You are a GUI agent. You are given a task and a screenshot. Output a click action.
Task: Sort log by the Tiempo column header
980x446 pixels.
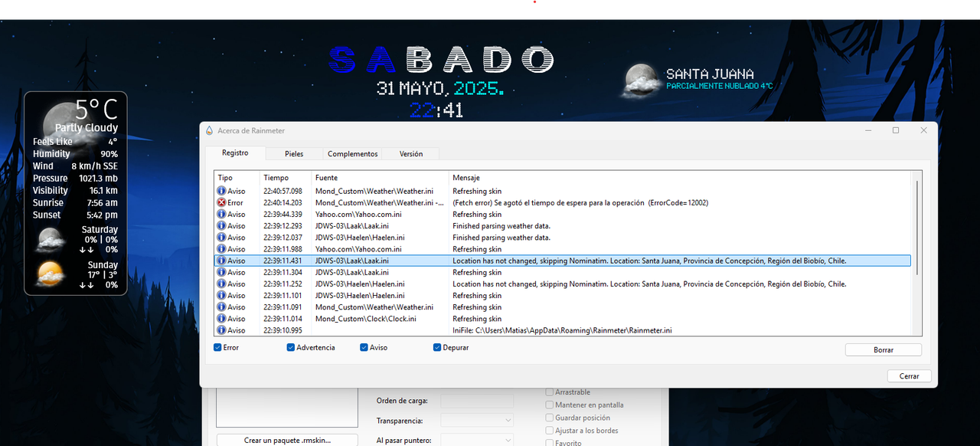click(286, 178)
